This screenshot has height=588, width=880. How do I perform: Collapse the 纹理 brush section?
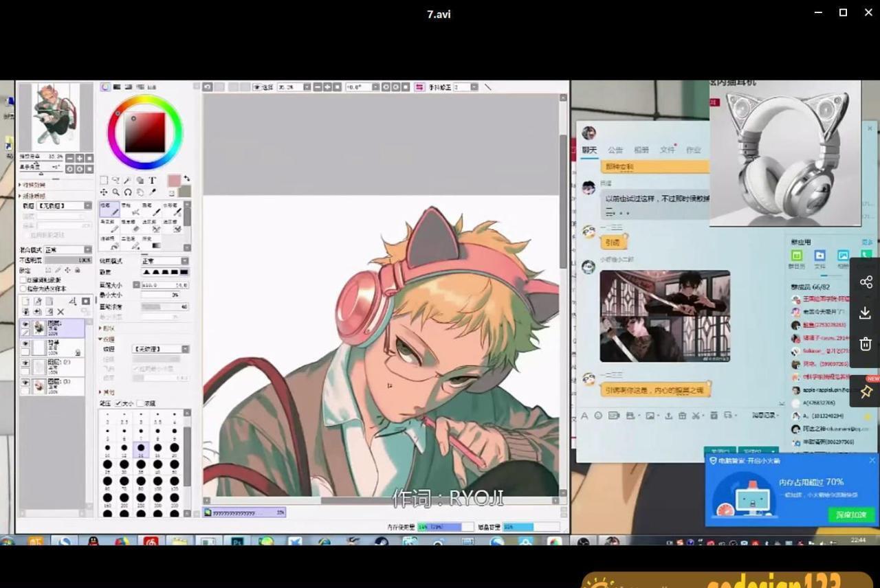pyautogui.click(x=107, y=339)
